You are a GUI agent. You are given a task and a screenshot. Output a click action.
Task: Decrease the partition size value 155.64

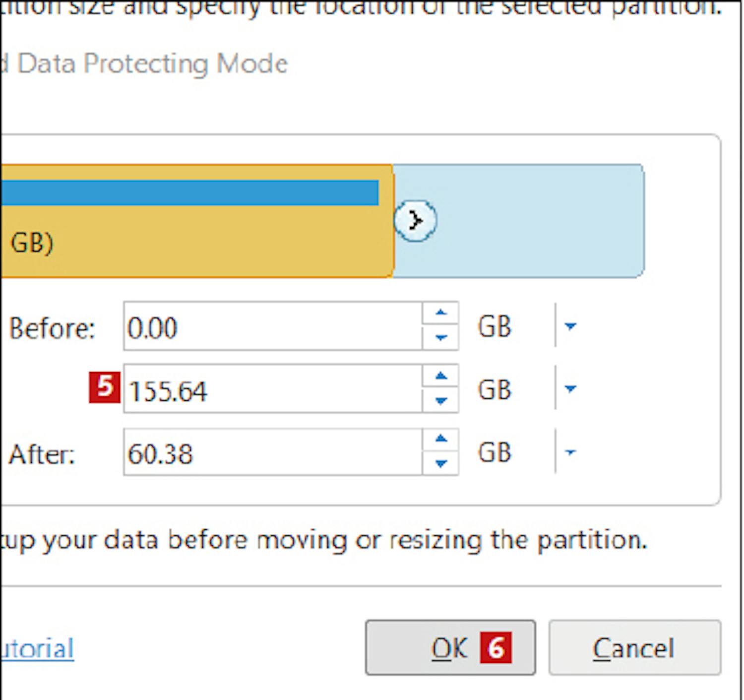[440, 401]
